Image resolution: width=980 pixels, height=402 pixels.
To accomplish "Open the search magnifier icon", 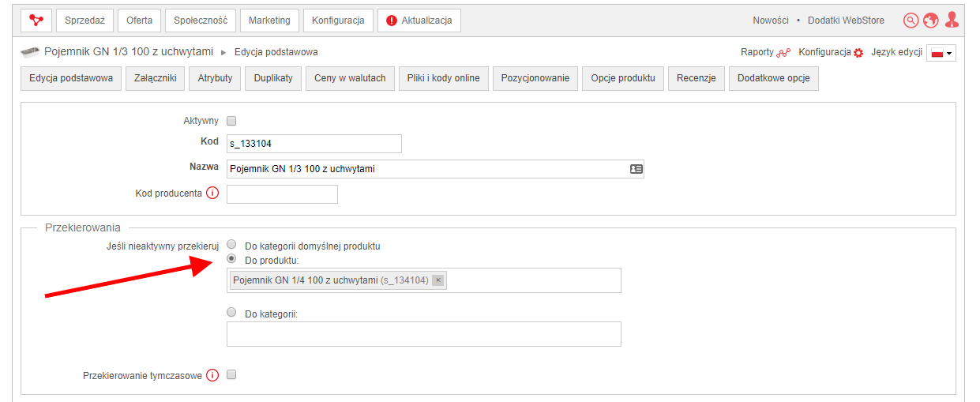I will click(911, 21).
